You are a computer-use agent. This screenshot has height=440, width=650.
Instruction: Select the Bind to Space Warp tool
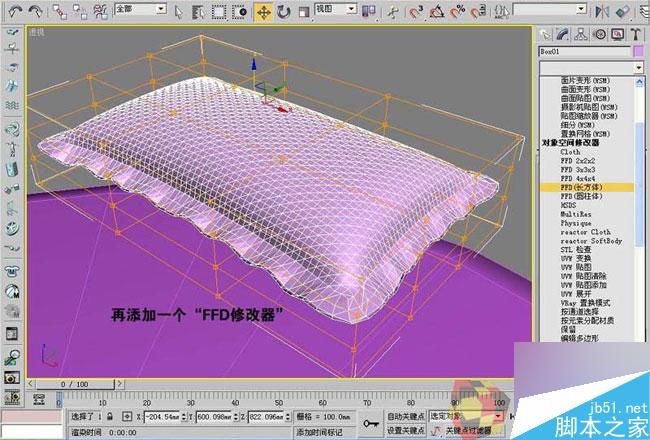[100, 12]
